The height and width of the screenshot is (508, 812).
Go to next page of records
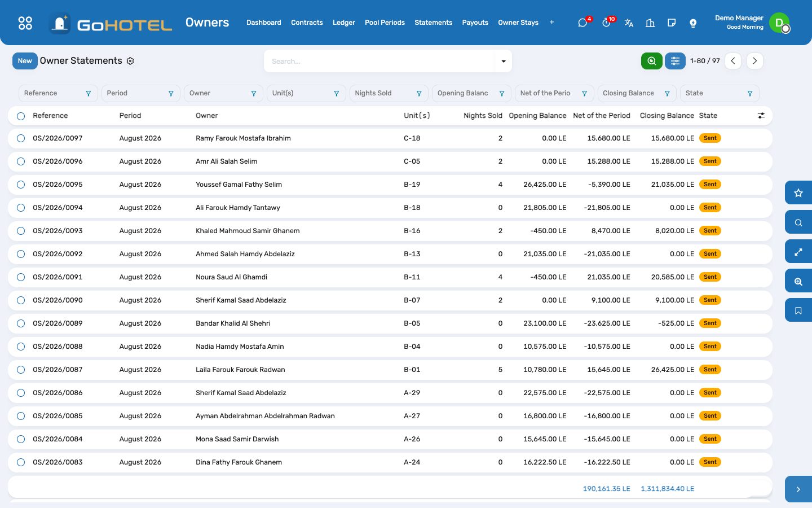[x=754, y=61]
